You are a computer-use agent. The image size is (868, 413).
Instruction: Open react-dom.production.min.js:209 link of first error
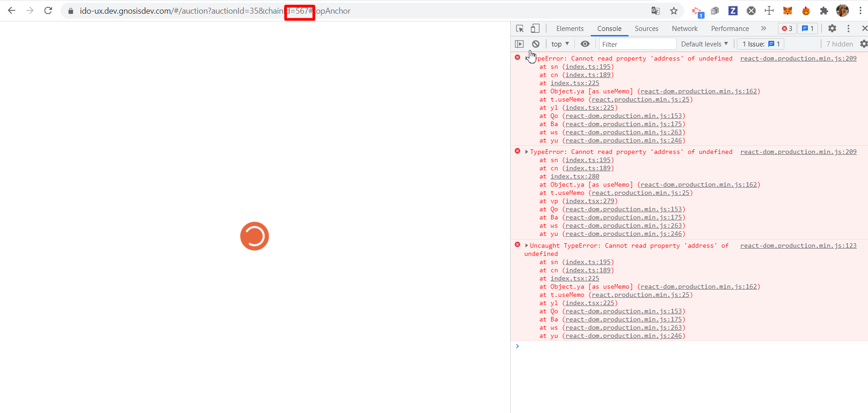pos(798,58)
